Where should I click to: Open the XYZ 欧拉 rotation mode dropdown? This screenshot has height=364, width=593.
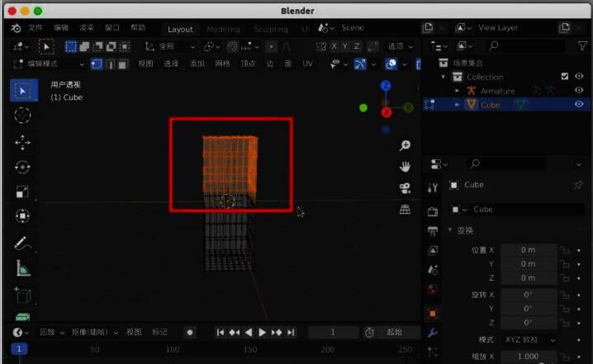(529, 339)
